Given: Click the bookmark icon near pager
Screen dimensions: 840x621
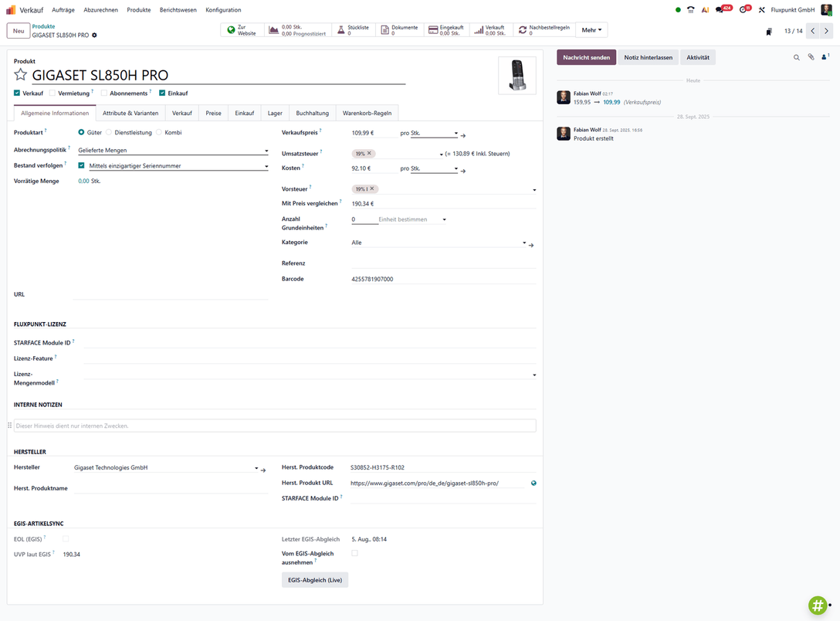Looking at the screenshot, I should pos(769,32).
